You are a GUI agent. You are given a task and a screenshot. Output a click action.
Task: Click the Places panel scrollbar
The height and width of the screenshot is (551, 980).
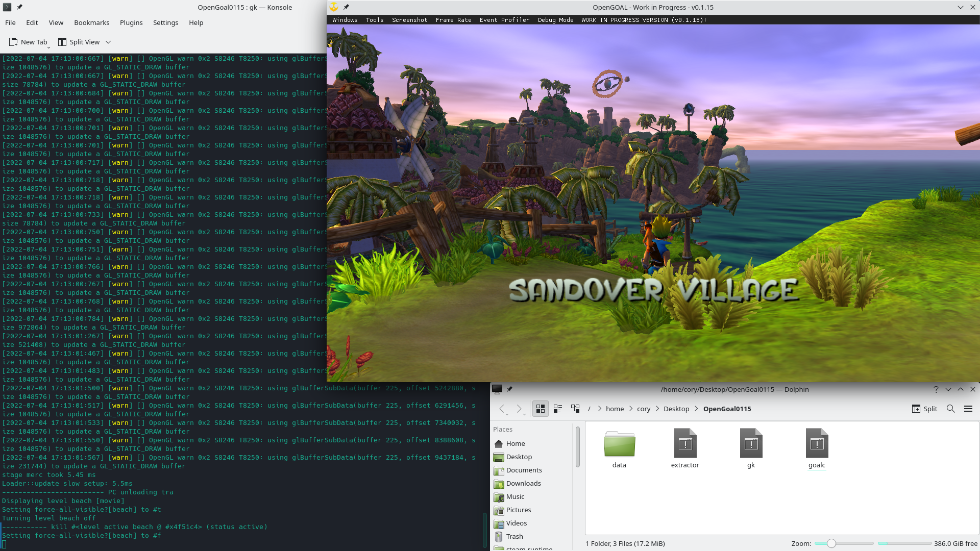pos(577,447)
